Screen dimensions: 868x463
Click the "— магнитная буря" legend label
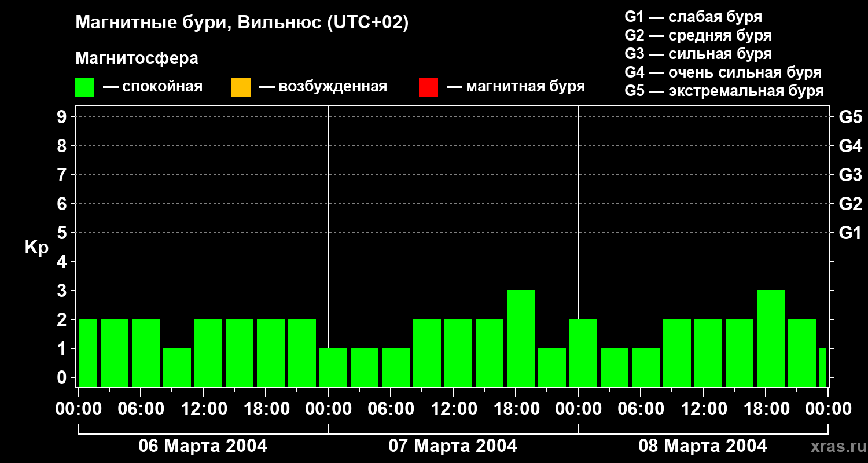point(516,87)
